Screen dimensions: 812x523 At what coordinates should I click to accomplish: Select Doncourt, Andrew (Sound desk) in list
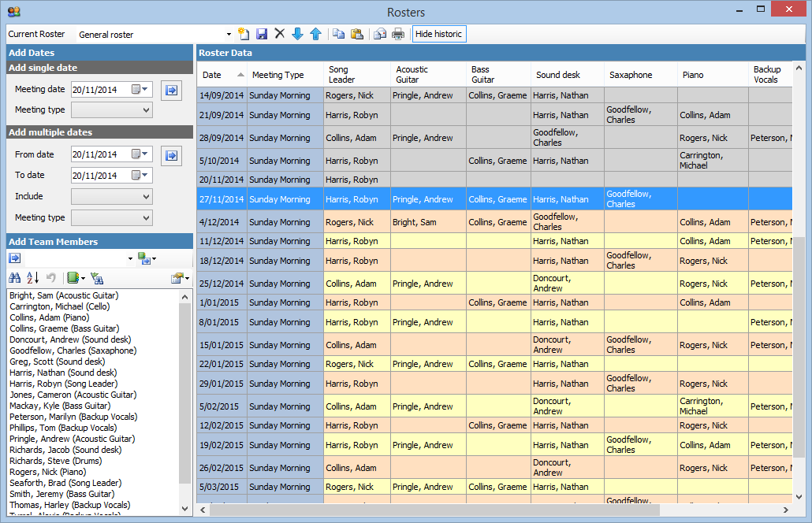coord(70,339)
